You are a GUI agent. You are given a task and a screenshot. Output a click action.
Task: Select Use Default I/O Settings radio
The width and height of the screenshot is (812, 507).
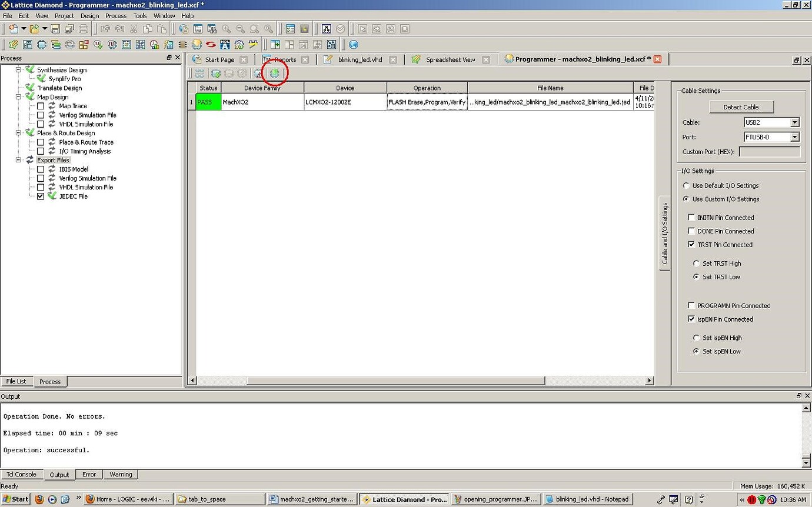click(x=686, y=186)
